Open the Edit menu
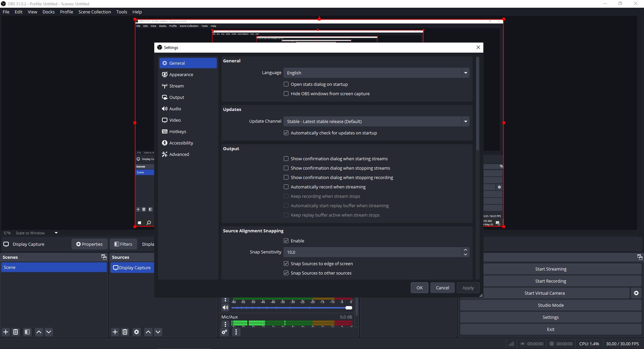 [18, 12]
